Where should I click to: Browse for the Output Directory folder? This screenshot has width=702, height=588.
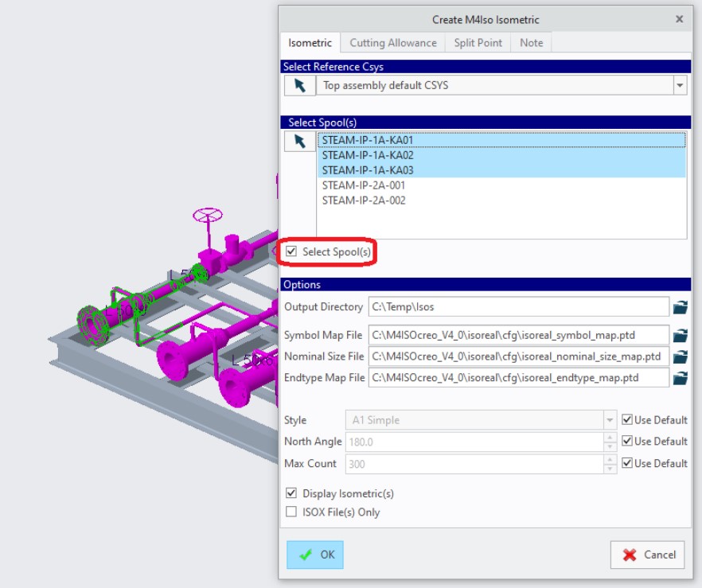[x=680, y=307]
